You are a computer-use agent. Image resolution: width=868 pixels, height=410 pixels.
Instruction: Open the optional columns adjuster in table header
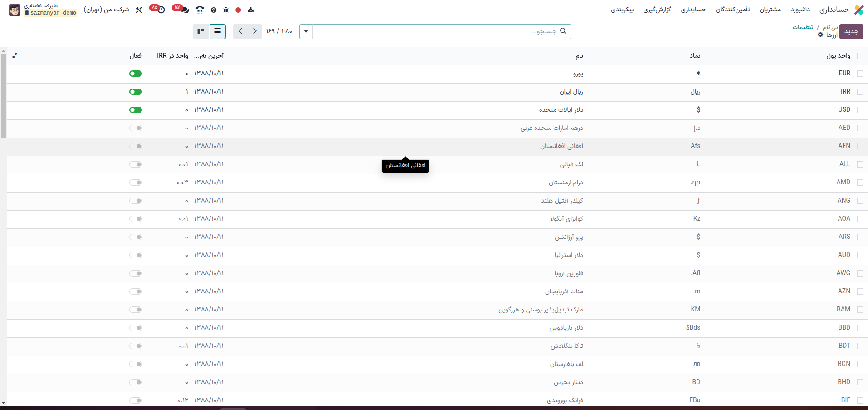pyautogui.click(x=15, y=55)
